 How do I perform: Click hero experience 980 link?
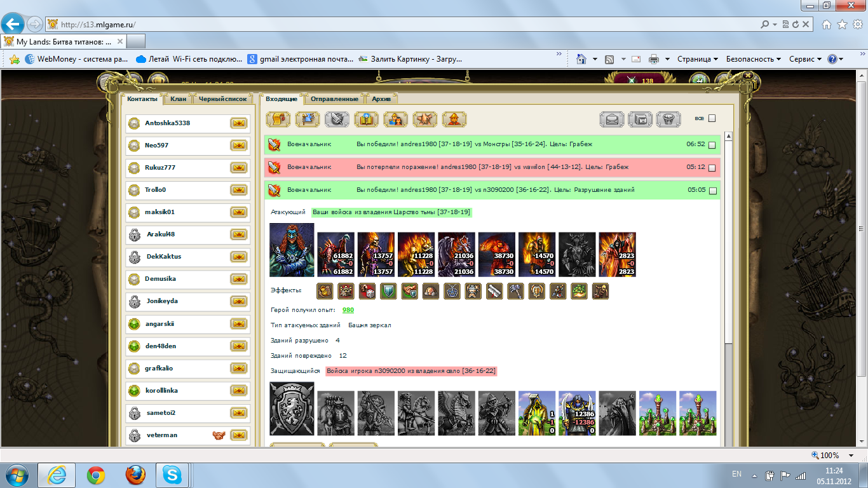348,310
